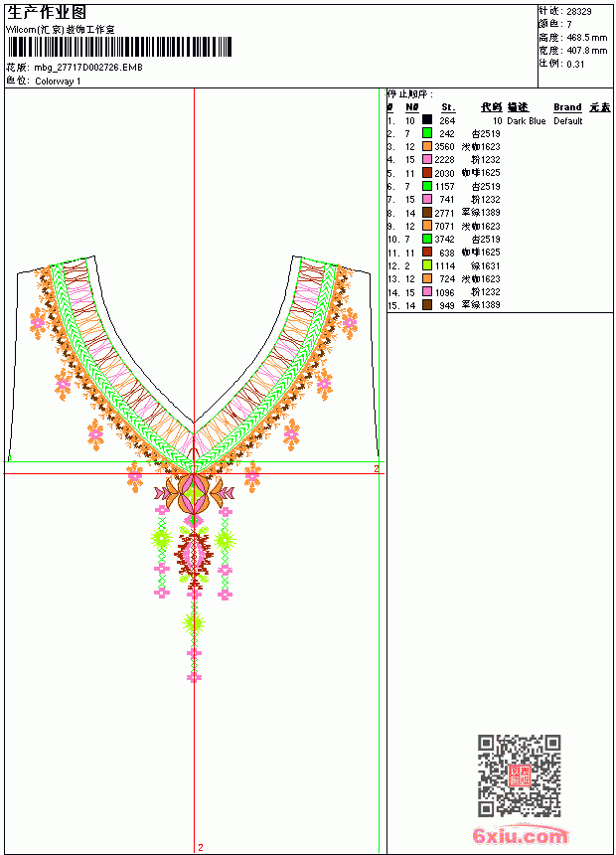The height and width of the screenshot is (855, 616).
Task: Click the QR code image
Action: (520, 775)
